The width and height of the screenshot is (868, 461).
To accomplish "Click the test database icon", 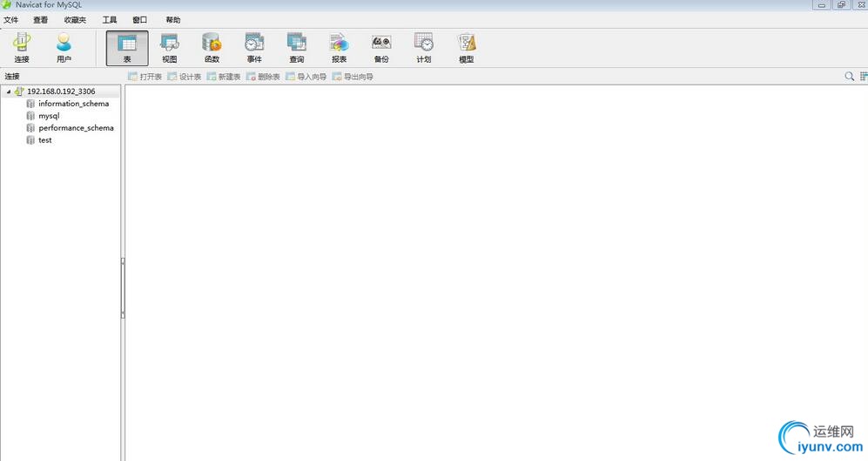I will (30, 140).
